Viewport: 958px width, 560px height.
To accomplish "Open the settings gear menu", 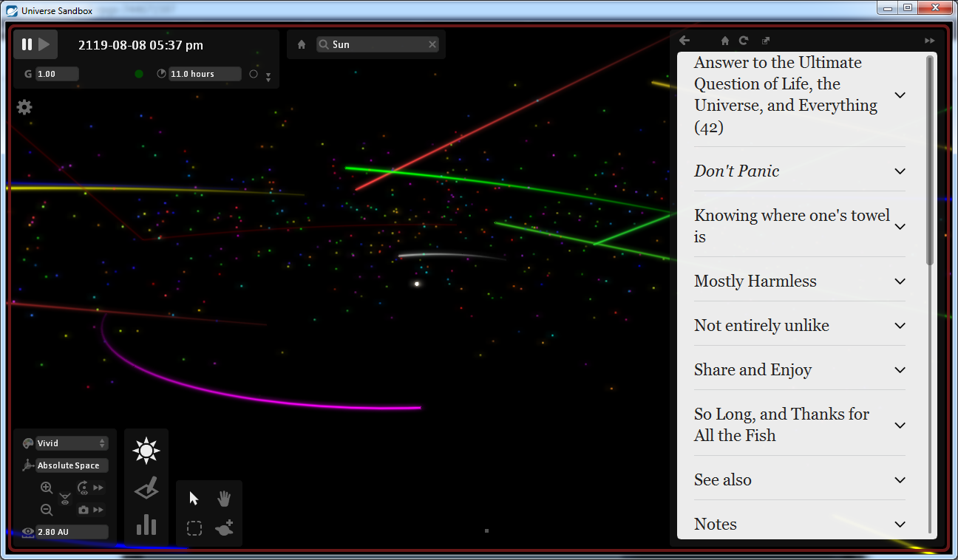I will [x=24, y=107].
